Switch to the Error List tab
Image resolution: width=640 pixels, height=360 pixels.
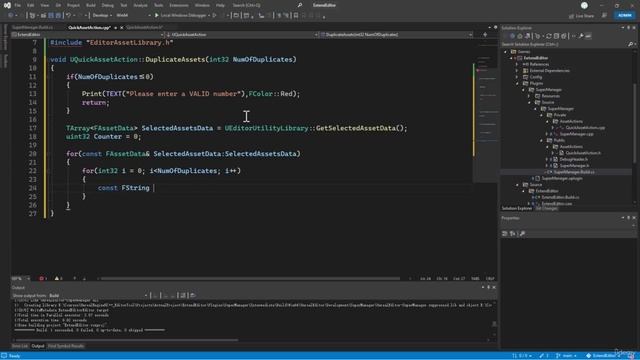pyautogui.click(x=20, y=346)
